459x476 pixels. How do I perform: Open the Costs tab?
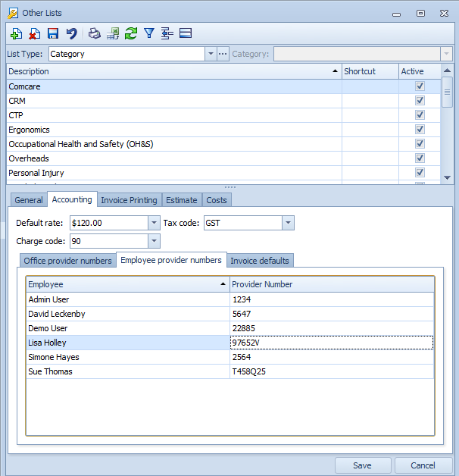pos(217,200)
